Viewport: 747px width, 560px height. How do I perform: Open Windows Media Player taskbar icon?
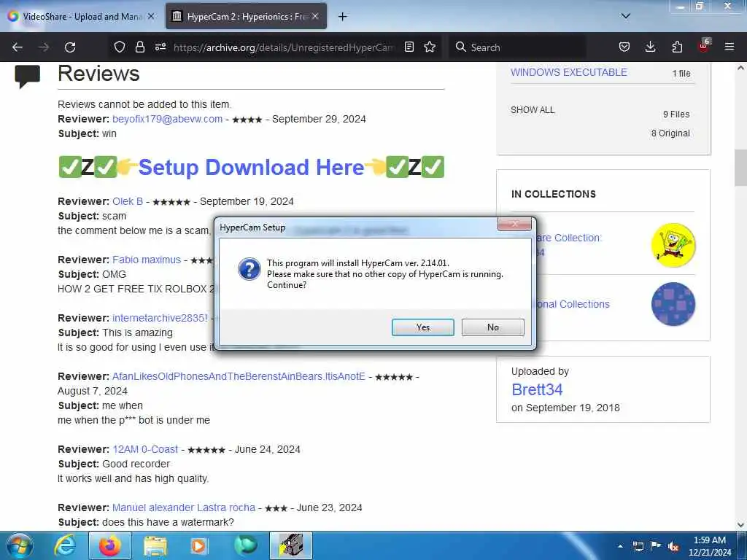tap(198, 545)
